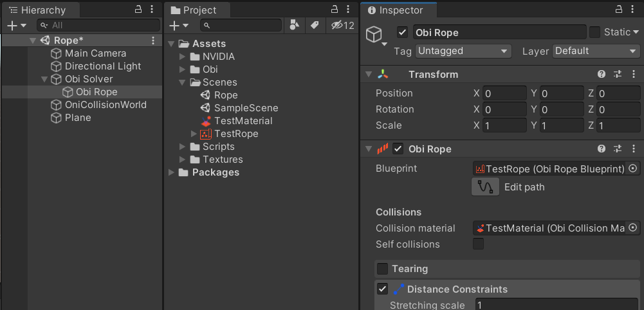Image resolution: width=644 pixels, height=310 pixels.
Task: Expand the Scripts folder
Action: (x=183, y=147)
